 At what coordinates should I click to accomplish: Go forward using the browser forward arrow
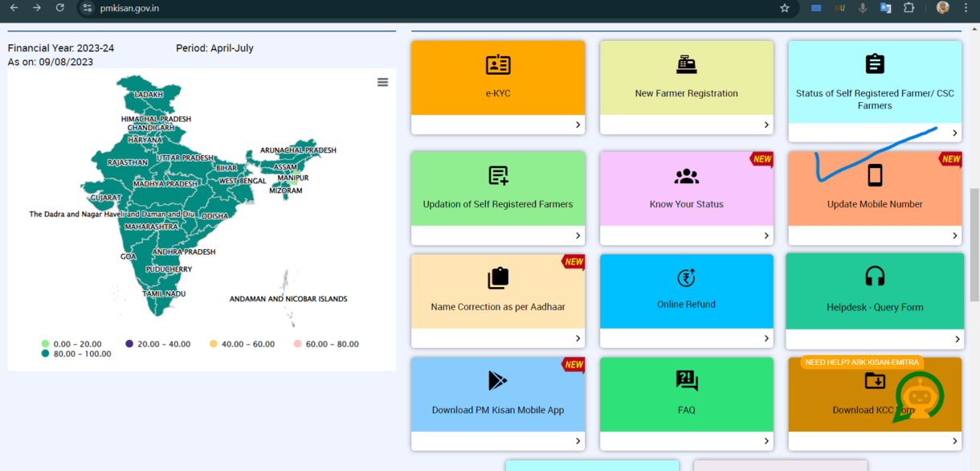pos(37,8)
